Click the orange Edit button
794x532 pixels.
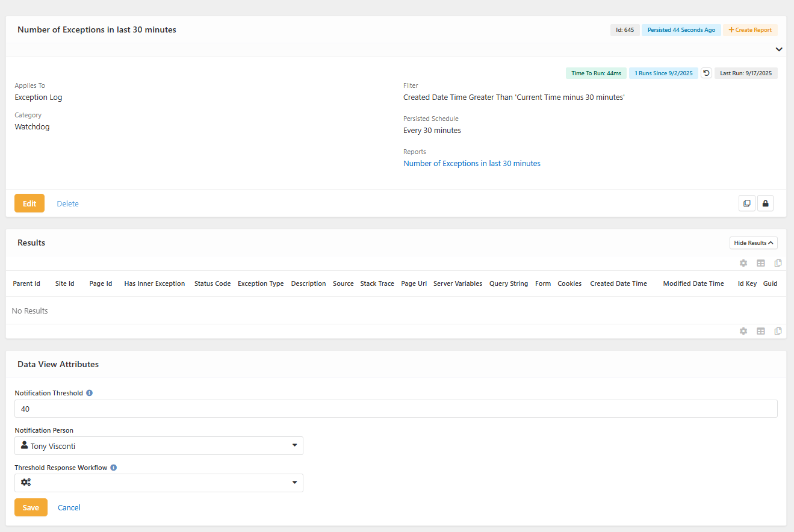[x=29, y=203]
